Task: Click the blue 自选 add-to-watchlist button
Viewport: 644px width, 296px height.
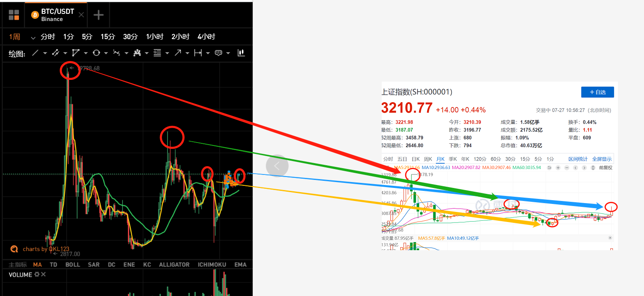Action: click(597, 92)
